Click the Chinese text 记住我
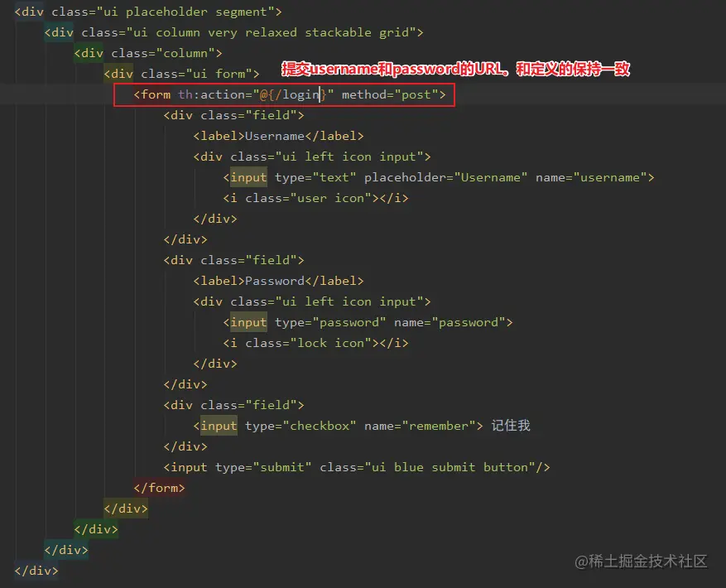 click(x=511, y=426)
